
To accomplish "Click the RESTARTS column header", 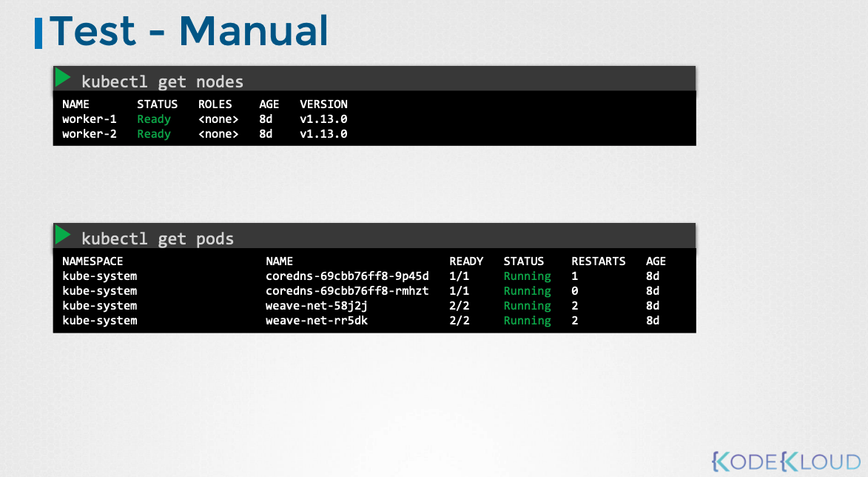I will tap(599, 261).
